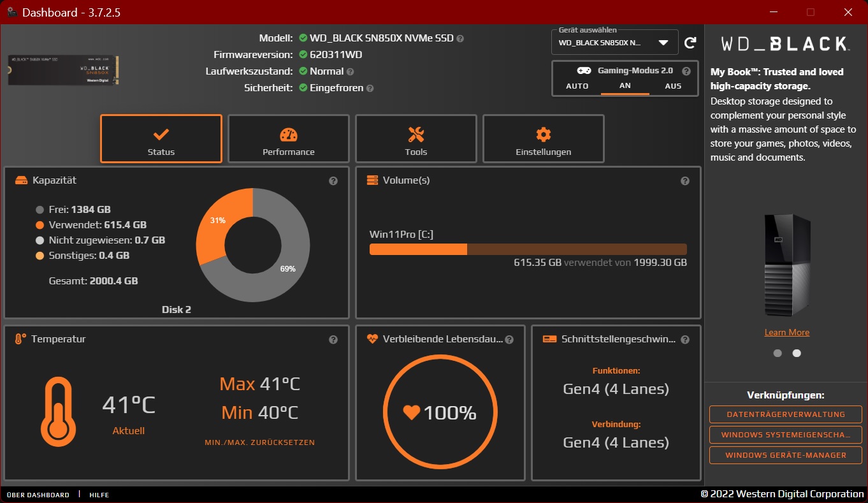Click the My Book drive product image

(x=787, y=266)
